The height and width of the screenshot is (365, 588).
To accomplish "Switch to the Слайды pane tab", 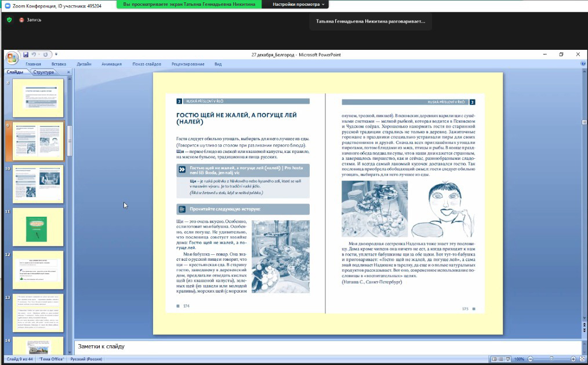I will click(x=15, y=72).
